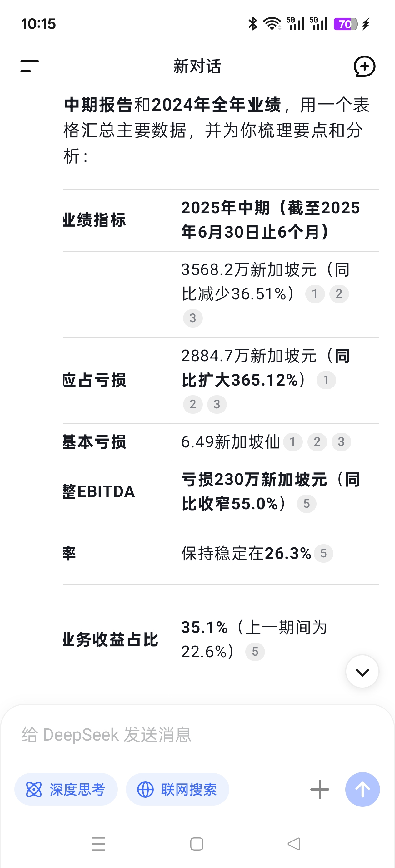Viewport: 395px width, 868px height.
Task: Toggle 联网搜索 web search mode
Action: point(177,789)
